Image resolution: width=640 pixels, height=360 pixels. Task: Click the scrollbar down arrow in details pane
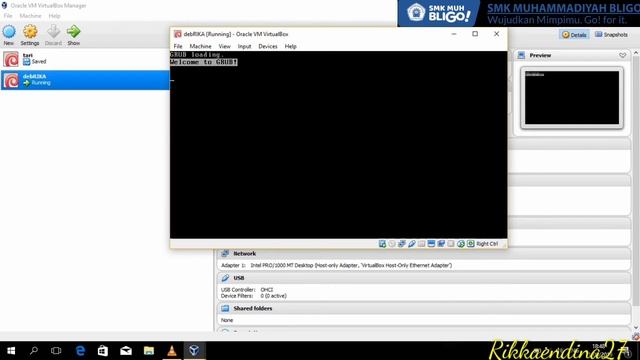tap(636, 328)
